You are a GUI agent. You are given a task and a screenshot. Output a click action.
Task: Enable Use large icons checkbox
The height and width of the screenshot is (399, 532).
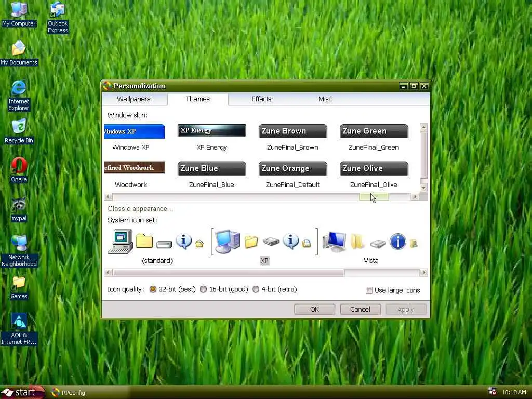369,290
